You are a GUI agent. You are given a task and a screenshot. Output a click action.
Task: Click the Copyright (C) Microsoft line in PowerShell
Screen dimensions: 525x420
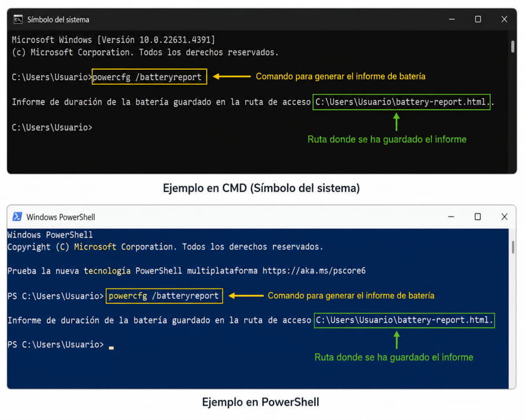click(165, 247)
